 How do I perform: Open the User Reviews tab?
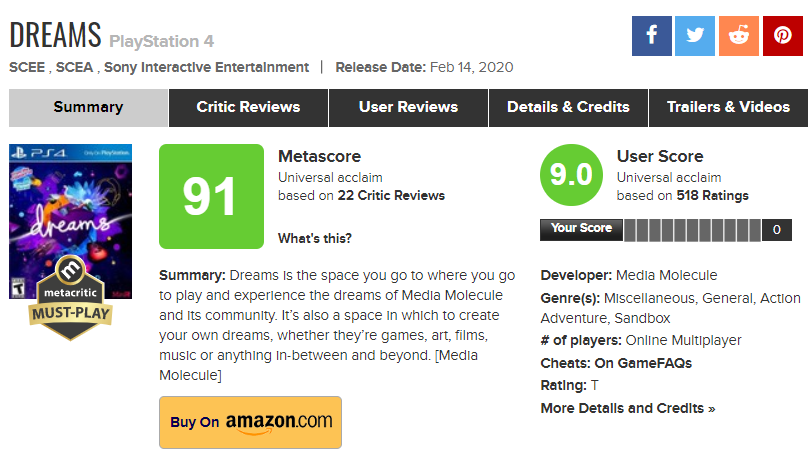point(408,107)
